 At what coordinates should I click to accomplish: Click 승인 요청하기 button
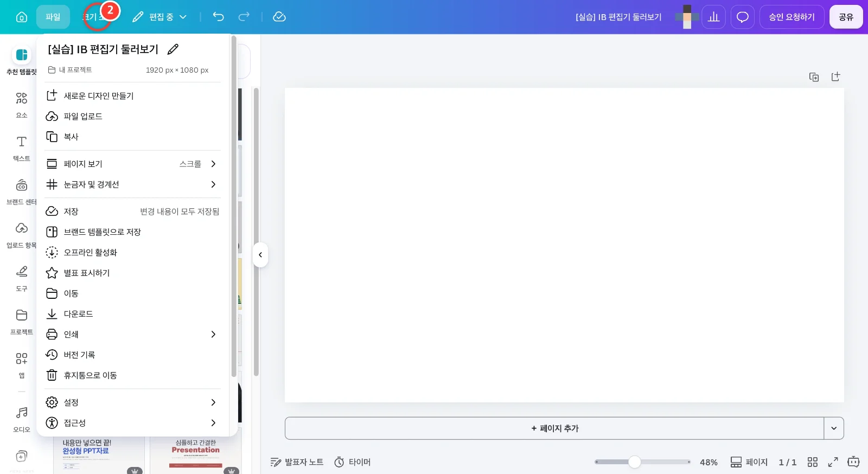click(792, 17)
